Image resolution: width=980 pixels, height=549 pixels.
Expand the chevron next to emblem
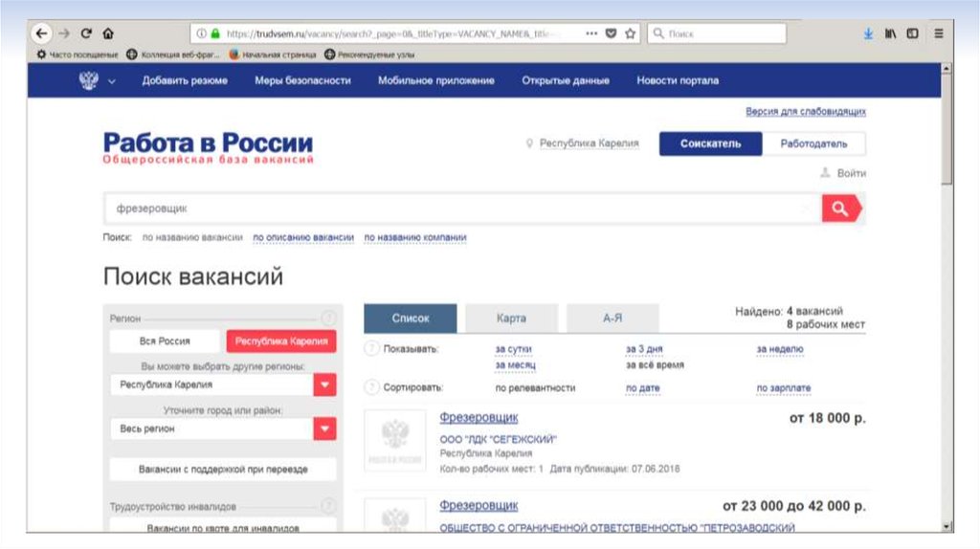tap(112, 81)
